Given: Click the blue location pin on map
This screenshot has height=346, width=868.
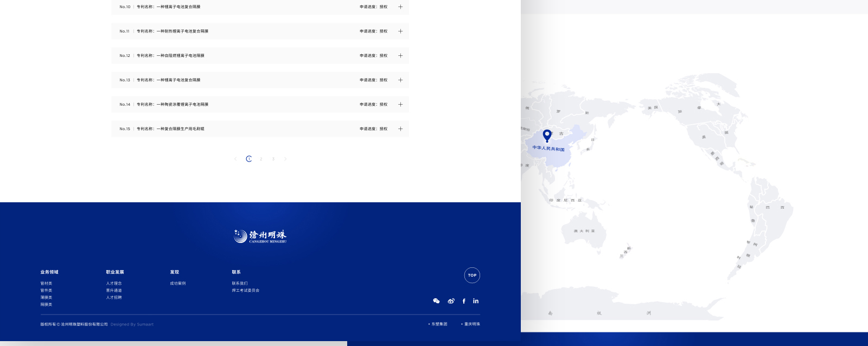Looking at the screenshot, I should point(547,135).
